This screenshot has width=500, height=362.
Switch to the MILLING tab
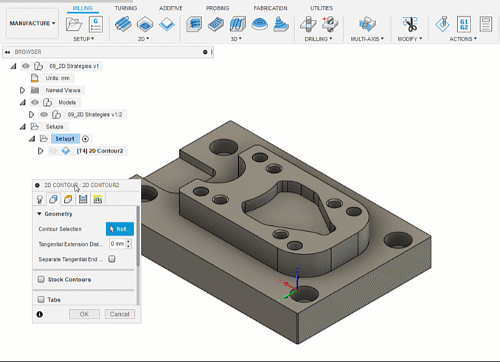pos(83,8)
